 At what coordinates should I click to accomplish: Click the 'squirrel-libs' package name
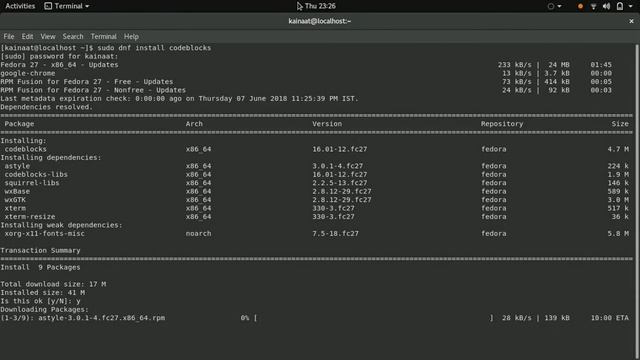[x=32, y=183]
